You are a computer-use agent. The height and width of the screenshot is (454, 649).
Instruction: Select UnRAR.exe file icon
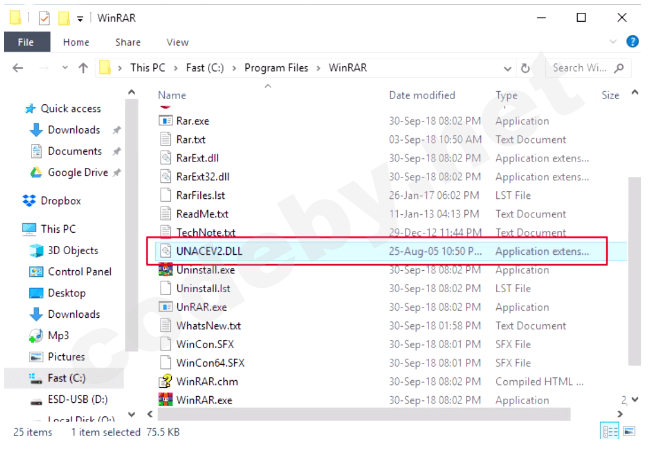tap(166, 307)
